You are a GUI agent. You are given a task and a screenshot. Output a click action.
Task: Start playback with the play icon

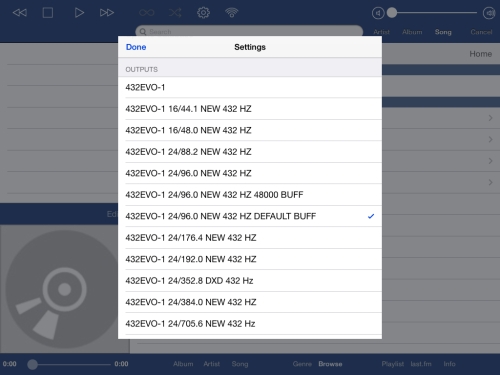click(x=79, y=13)
